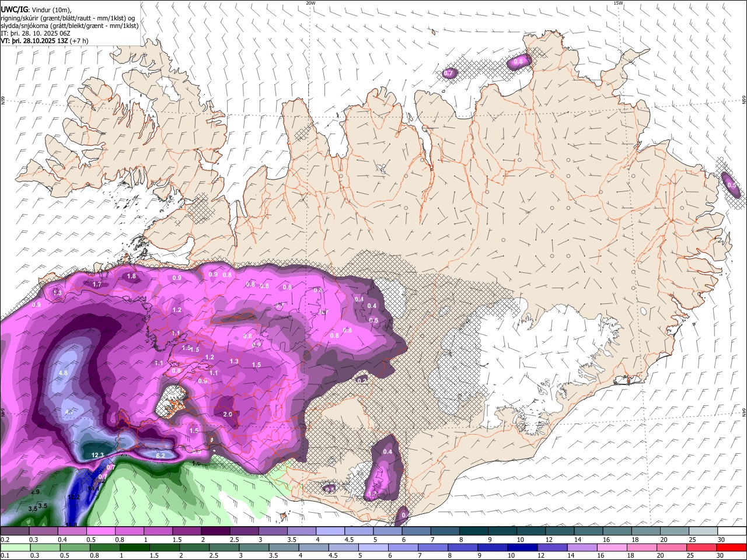
Task: Click the 12.2 value in the blue rain band
Action: (74, 498)
